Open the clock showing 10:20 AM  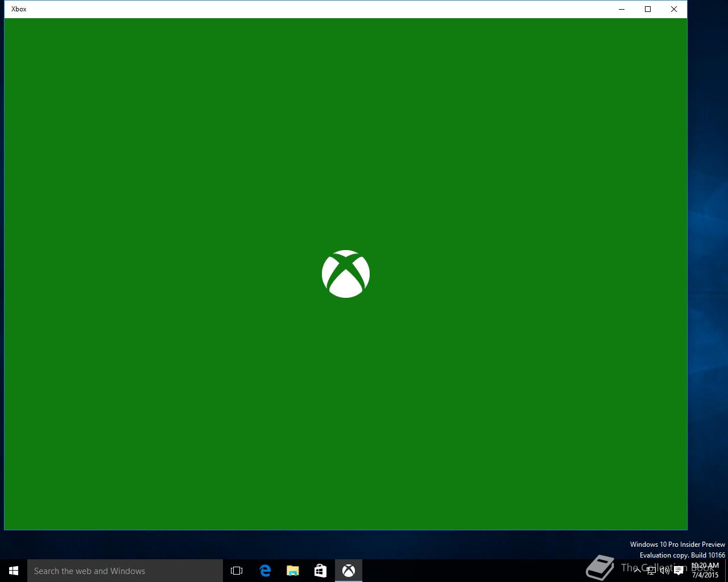coord(705,571)
